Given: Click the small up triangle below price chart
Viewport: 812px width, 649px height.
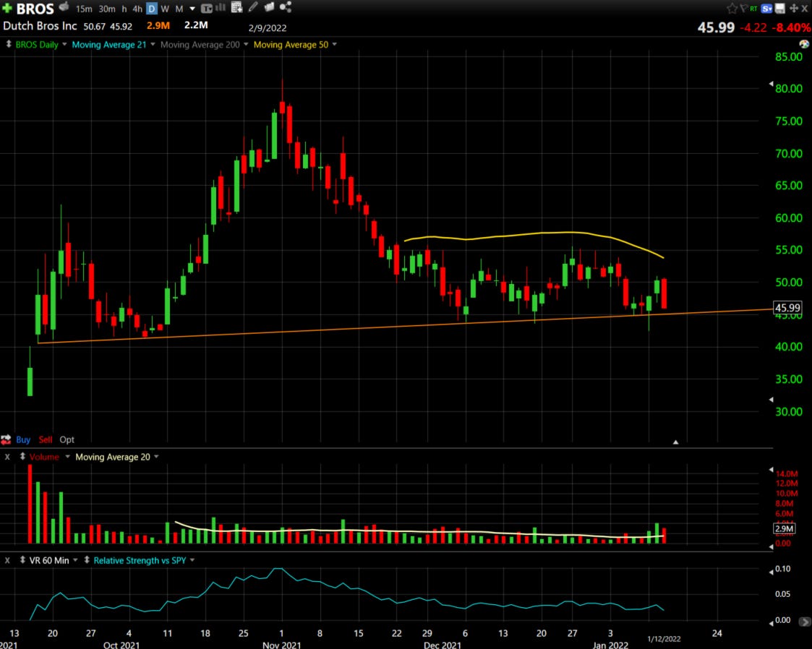Looking at the screenshot, I should (x=675, y=442).
